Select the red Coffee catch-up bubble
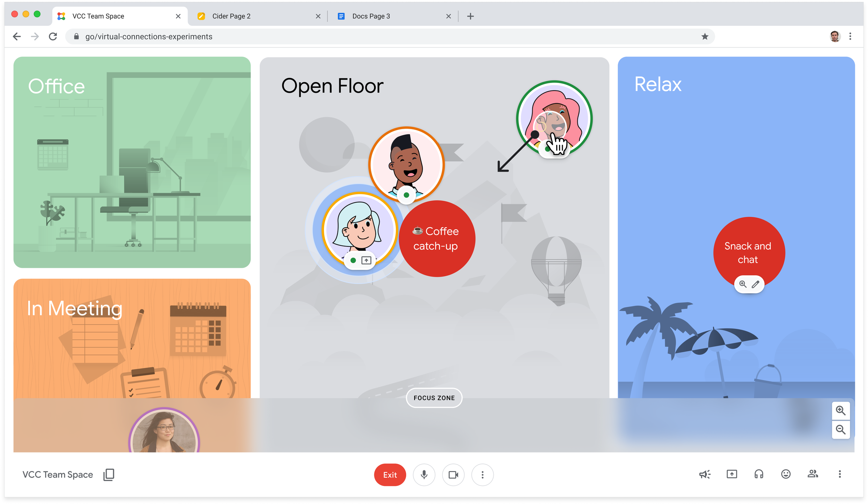The image size is (868, 504). pyautogui.click(x=437, y=239)
